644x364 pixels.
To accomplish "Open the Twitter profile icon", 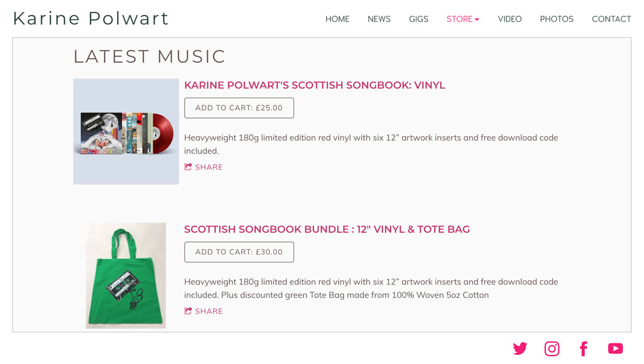I will [520, 349].
